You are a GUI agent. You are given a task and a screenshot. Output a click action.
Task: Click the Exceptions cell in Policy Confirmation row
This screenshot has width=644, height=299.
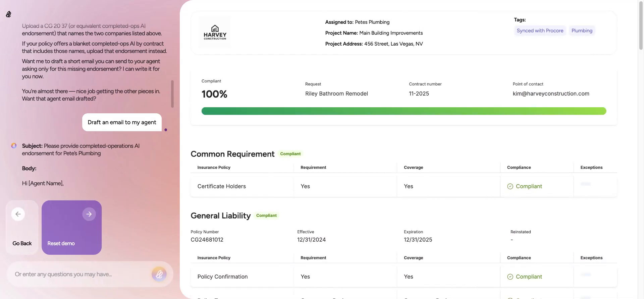tap(595, 277)
